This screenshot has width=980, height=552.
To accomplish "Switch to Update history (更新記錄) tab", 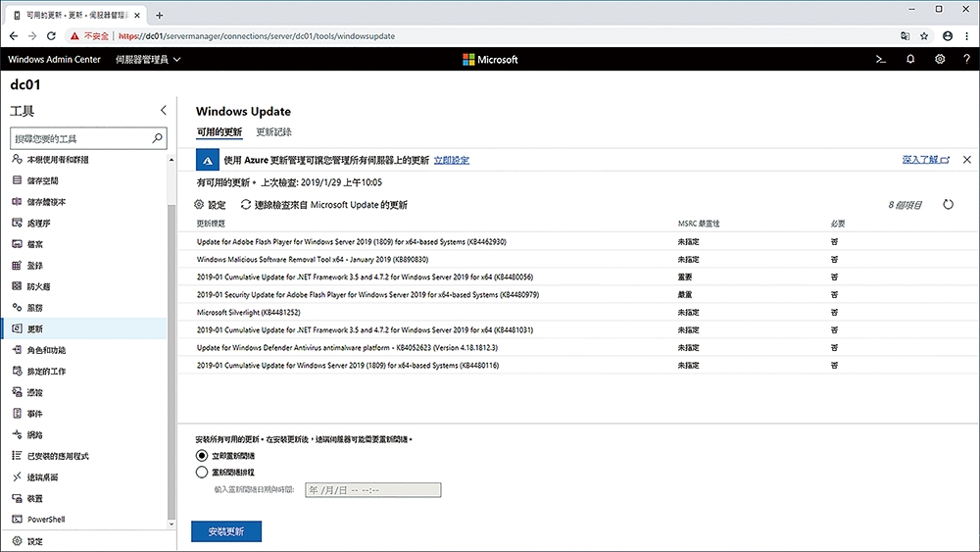I will 273,132.
